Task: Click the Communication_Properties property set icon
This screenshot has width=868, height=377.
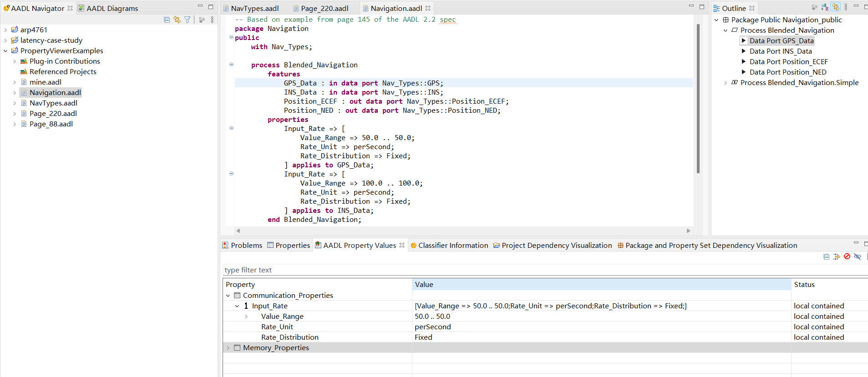Action: [x=237, y=296]
